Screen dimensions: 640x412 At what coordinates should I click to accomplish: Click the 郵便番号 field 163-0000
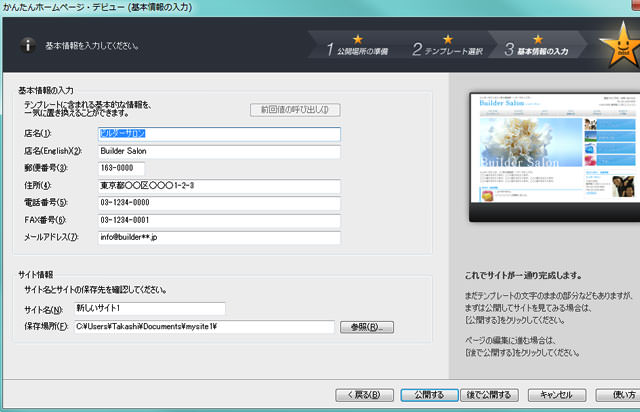pyautogui.click(x=121, y=168)
